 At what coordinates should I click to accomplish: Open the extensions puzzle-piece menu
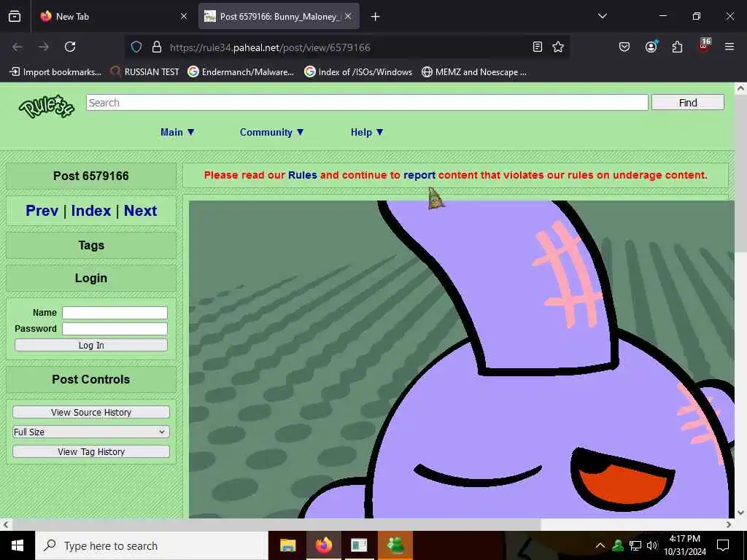click(x=677, y=47)
